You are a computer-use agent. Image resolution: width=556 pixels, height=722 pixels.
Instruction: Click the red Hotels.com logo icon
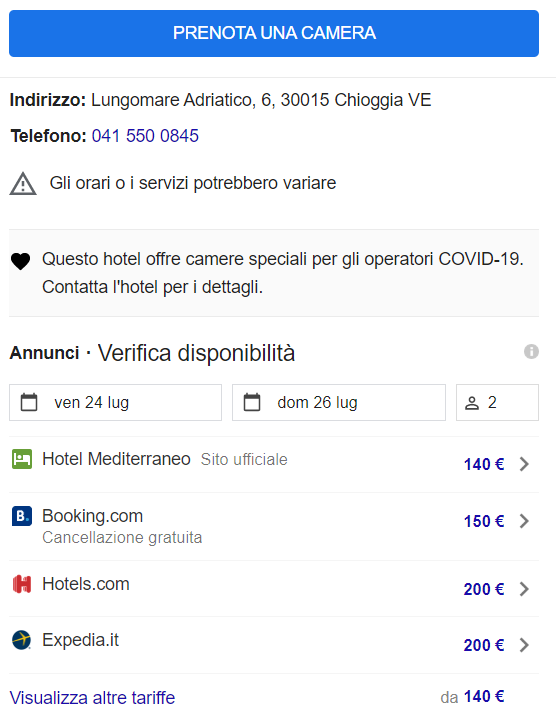click(x=22, y=584)
